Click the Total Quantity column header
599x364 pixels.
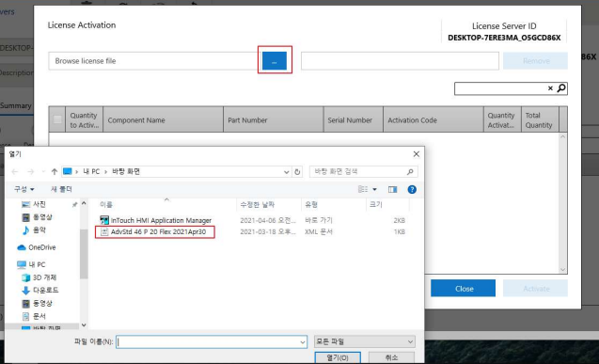point(540,120)
